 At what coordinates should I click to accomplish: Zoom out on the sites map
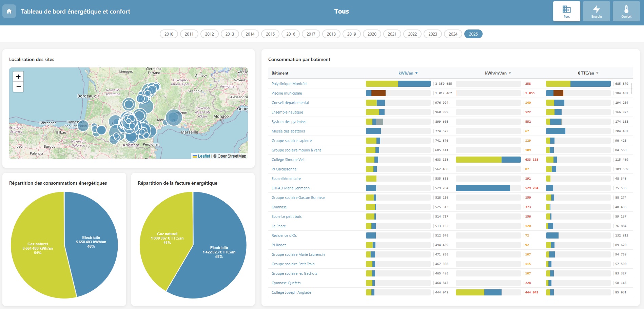18,87
